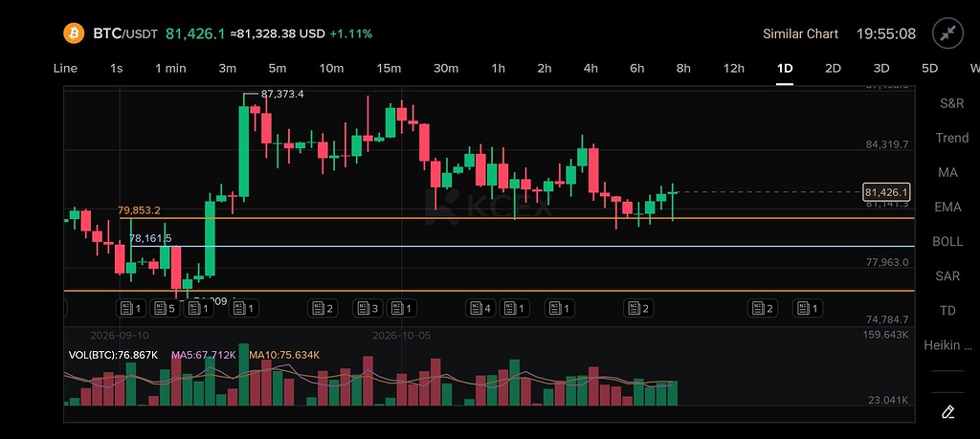Switch chart to Line view
The height and width of the screenshot is (439, 980).
[66, 69]
